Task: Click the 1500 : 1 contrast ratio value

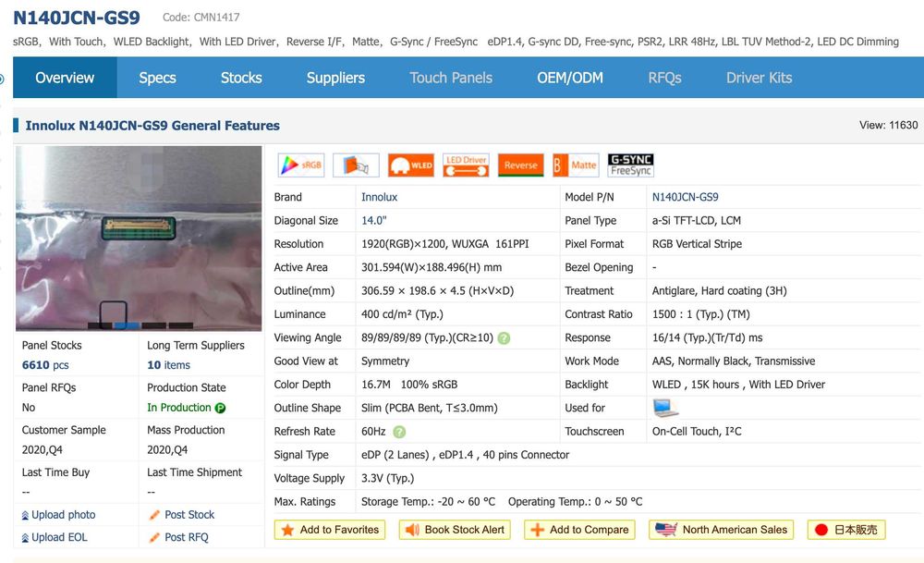Action: coord(700,314)
